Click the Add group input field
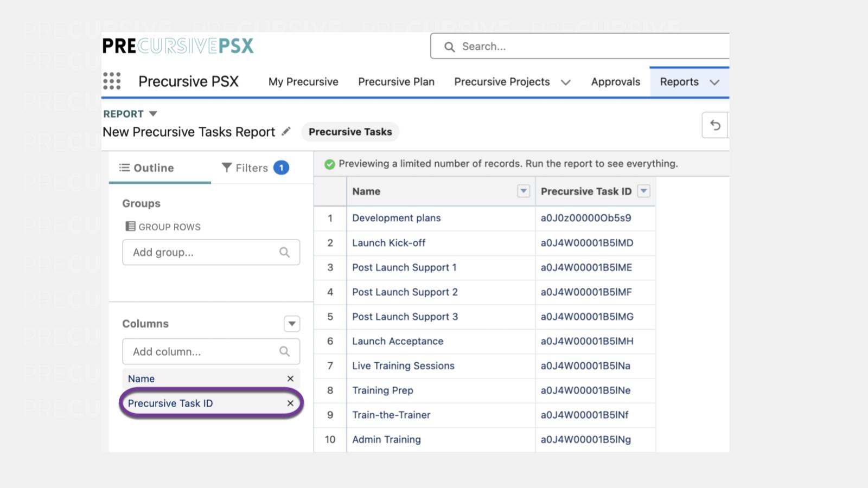The image size is (868, 488). click(211, 252)
